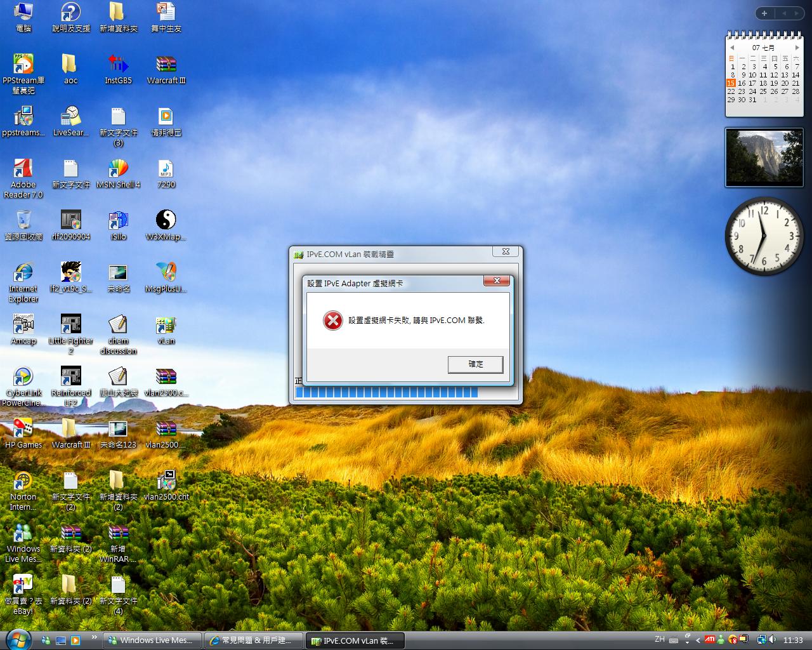Screen dimensions: 812x650
Task: Select the 情非得已 media file icon
Action: (x=166, y=121)
